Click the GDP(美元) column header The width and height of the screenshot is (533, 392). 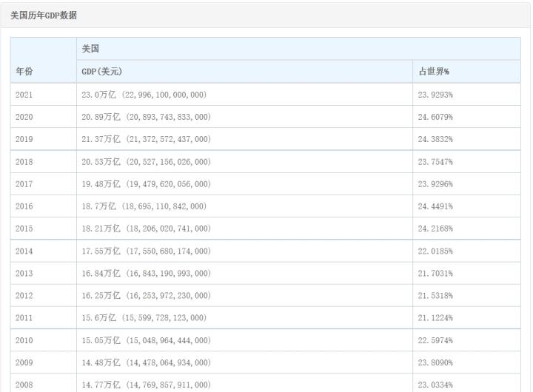(101, 72)
